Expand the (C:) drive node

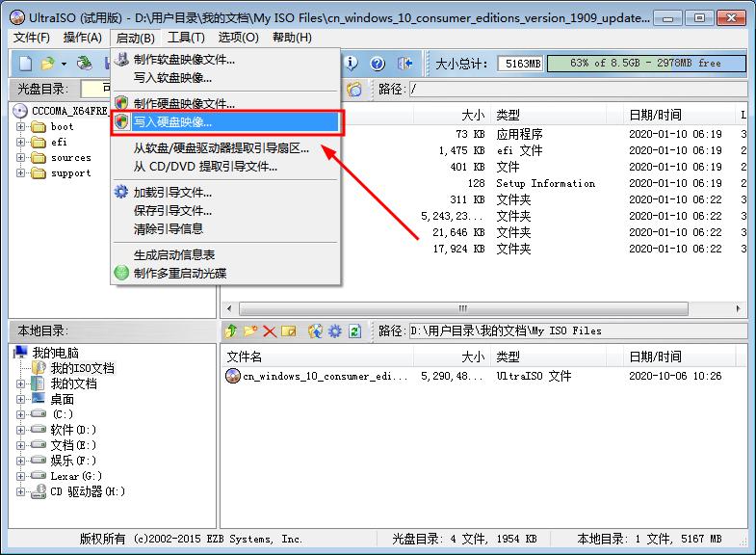[x=20, y=414]
